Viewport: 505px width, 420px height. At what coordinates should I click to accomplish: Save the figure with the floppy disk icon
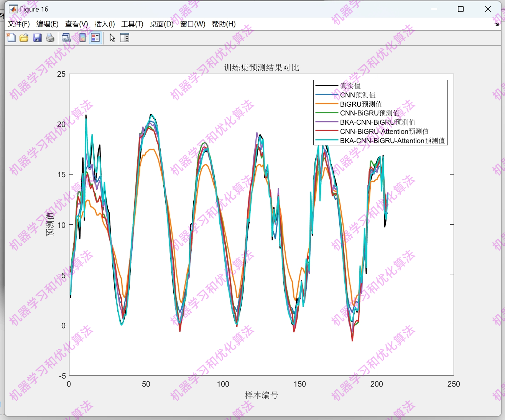37,38
